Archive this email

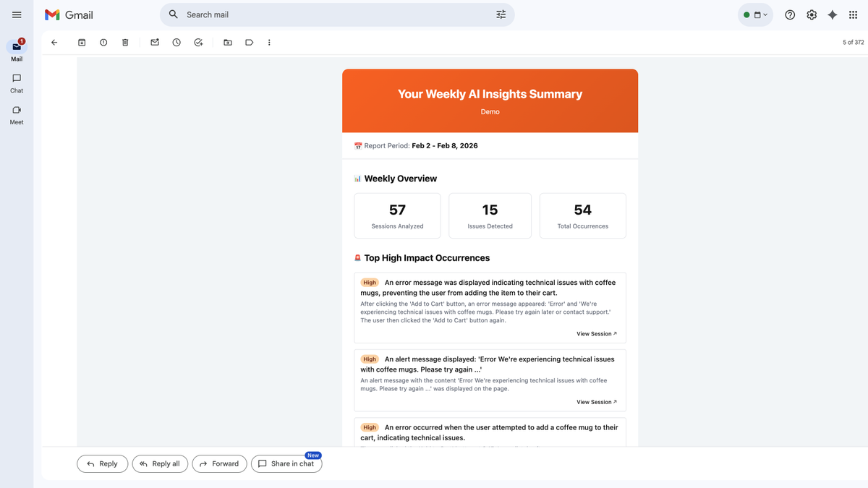point(82,43)
